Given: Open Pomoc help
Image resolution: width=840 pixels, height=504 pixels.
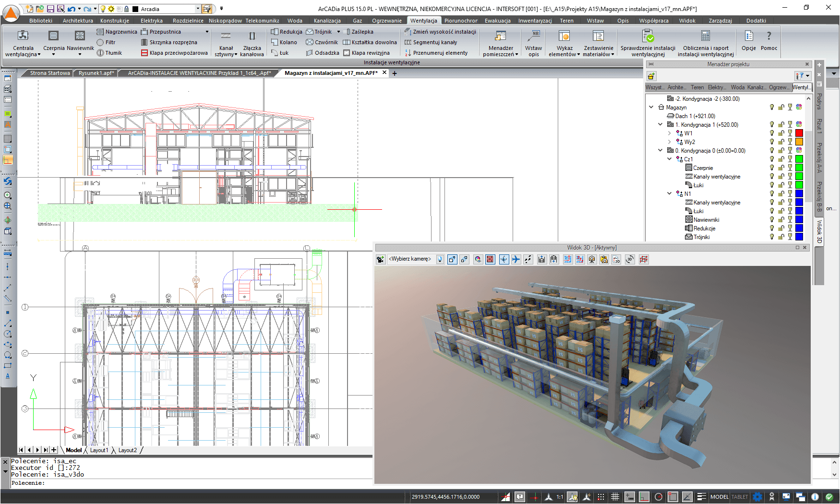Looking at the screenshot, I should tap(768, 41).
